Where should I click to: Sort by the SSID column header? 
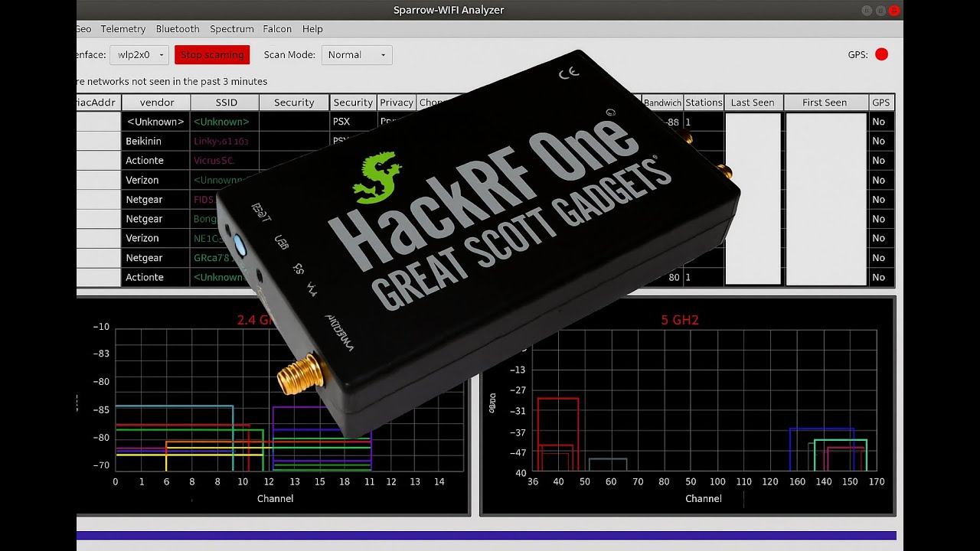tap(226, 103)
